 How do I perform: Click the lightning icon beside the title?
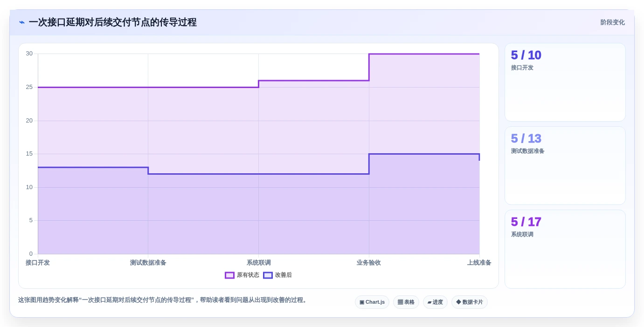(22, 22)
